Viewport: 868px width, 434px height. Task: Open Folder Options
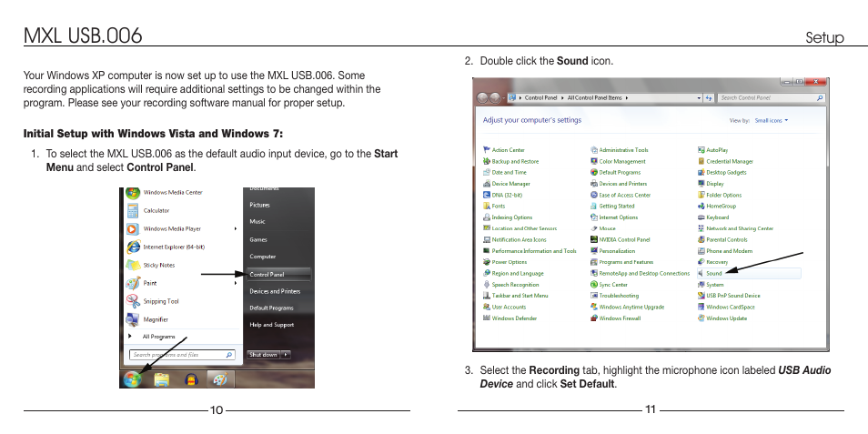[x=720, y=195]
